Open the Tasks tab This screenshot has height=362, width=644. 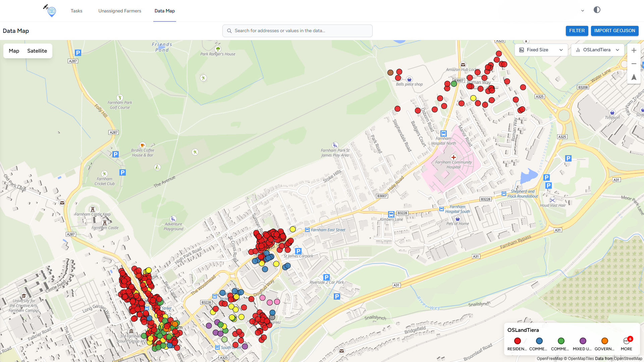pos(76,11)
